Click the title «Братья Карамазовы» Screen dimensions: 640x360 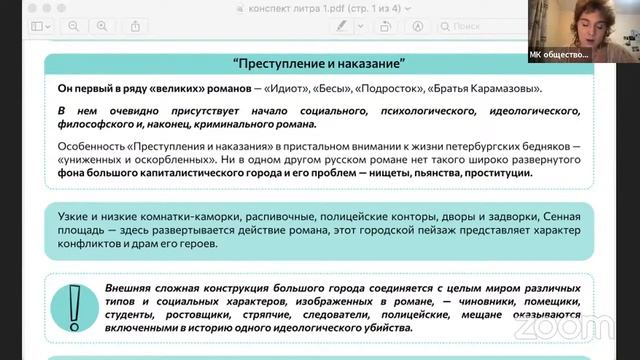coord(484,89)
